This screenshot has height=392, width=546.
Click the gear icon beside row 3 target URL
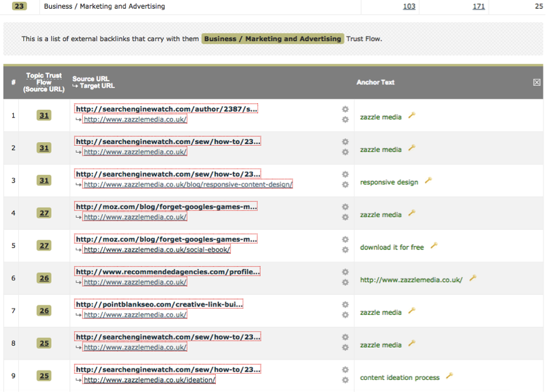pyautogui.click(x=345, y=185)
